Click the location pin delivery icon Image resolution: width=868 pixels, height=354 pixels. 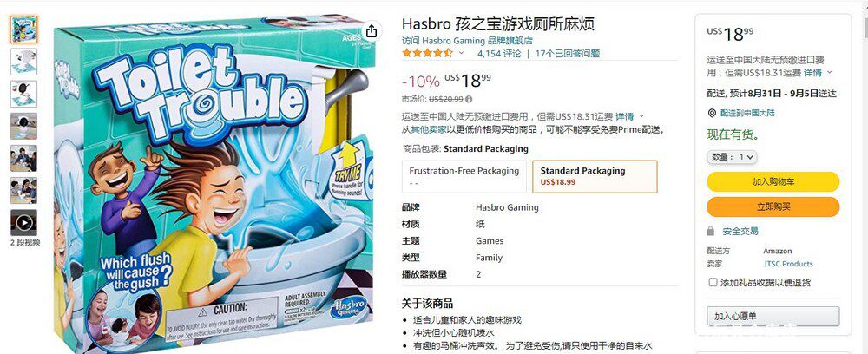click(x=712, y=113)
